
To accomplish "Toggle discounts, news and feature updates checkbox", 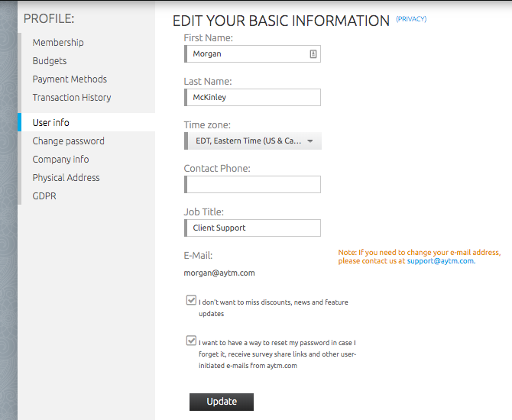I will coord(192,301).
